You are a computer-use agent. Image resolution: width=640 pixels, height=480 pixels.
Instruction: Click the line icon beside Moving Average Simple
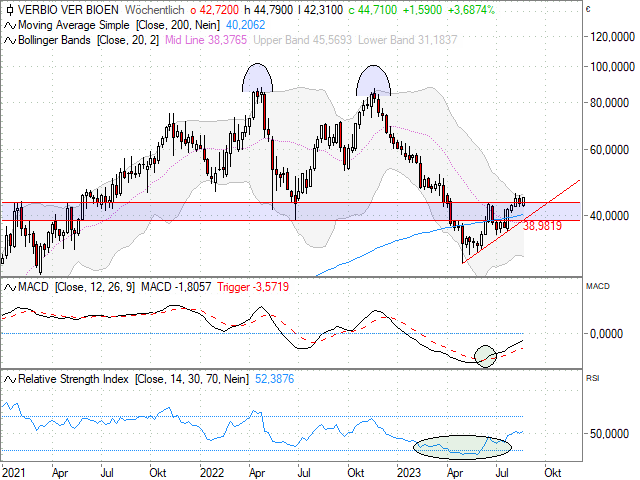tap(10, 26)
